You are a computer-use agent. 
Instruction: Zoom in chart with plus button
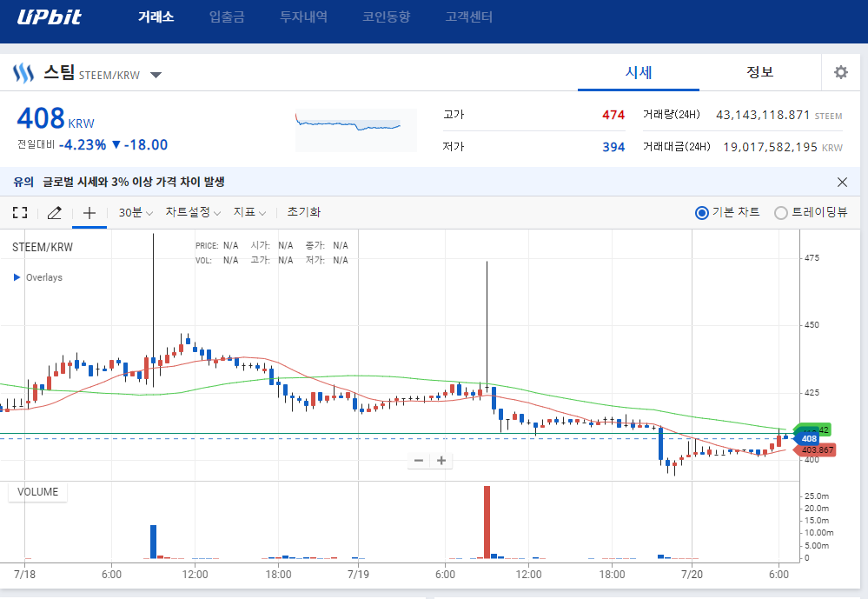(441, 460)
